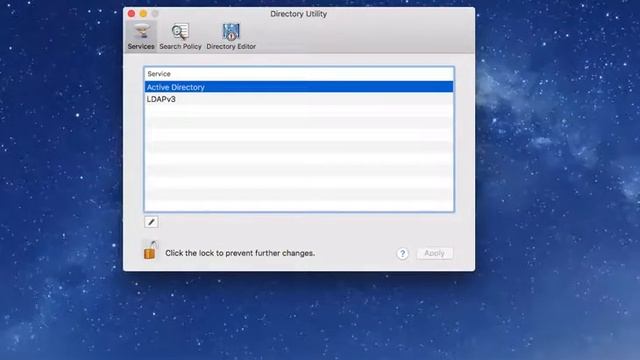The width and height of the screenshot is (640, 360).
Task: Click the orange lock icon to prevent changes
Action: tap(150, 250)
